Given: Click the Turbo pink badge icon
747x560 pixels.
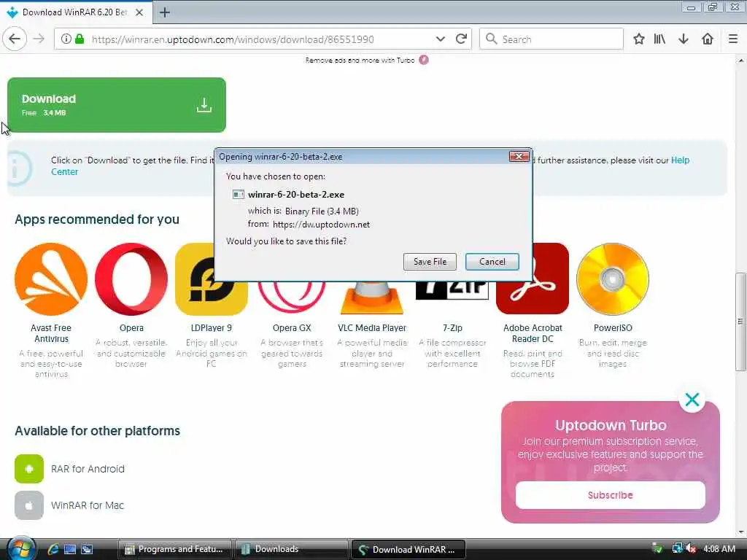Looking at the screenshot, I should [x=424, y=60].
